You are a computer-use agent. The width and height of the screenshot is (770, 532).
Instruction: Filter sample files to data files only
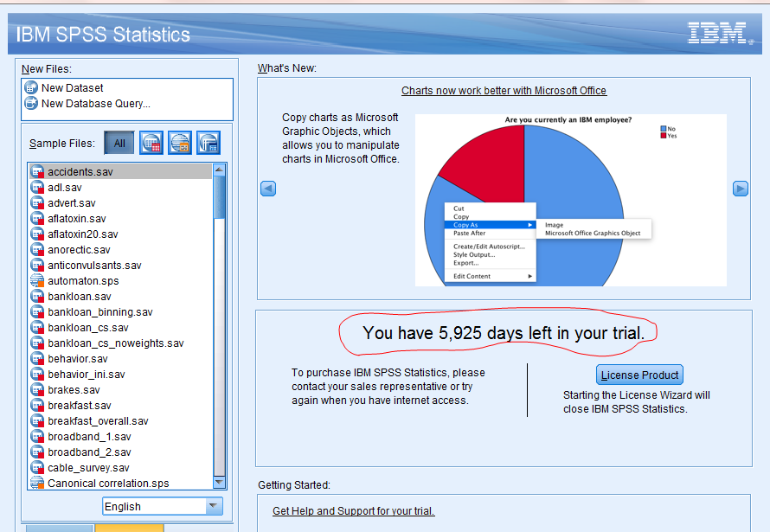click(151, 143)
